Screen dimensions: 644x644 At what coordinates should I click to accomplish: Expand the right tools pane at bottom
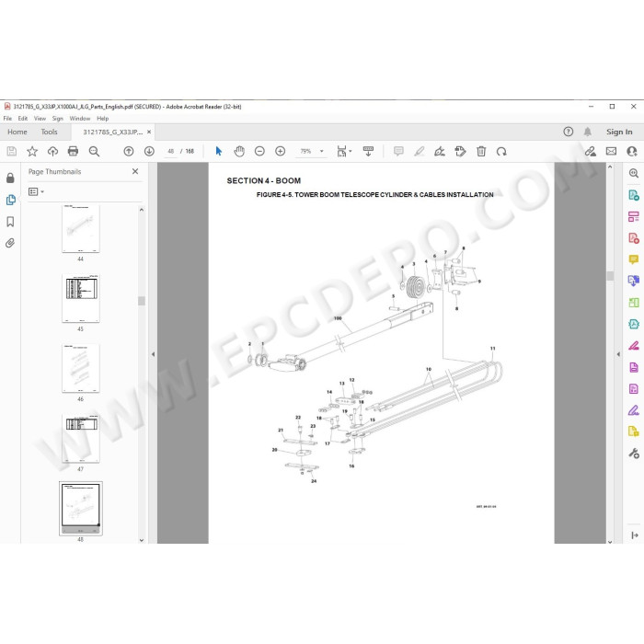[634, 535]
